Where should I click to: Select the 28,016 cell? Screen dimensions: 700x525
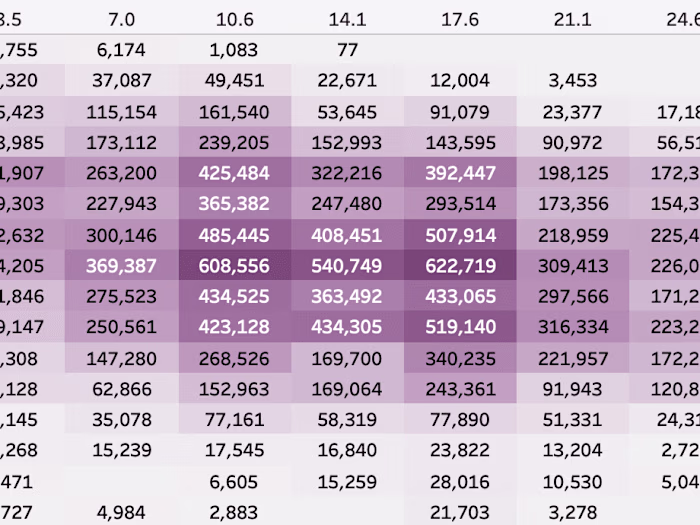(x=460, y=482)
